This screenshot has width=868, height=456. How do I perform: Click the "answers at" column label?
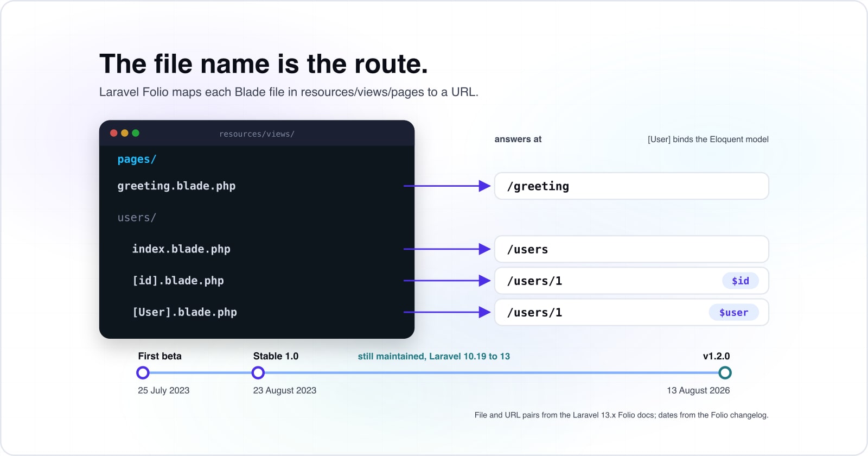tap(518, 139)
